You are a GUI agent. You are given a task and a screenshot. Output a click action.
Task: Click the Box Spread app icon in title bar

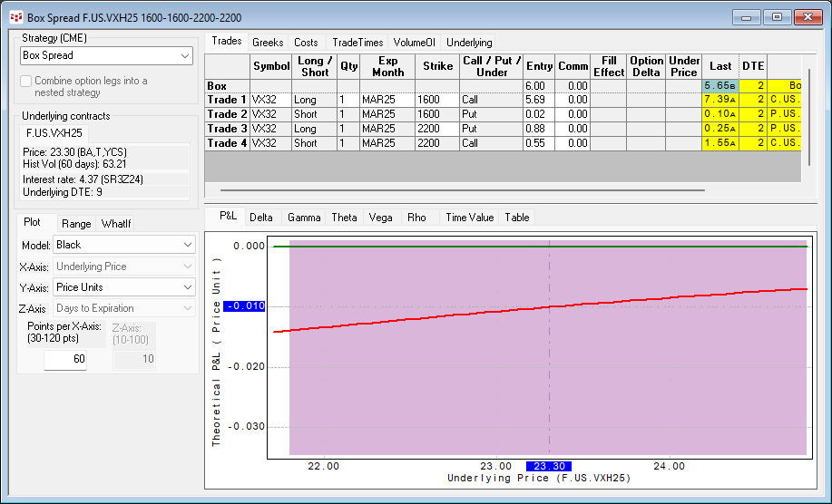[x=15, y=17]
